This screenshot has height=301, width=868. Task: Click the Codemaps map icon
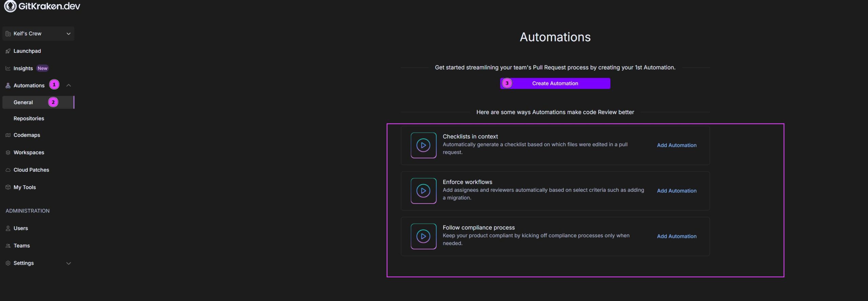8,135
